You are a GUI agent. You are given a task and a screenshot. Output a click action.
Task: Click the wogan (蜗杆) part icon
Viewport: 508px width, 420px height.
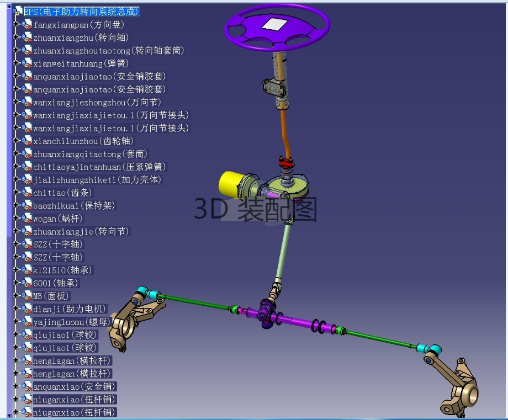[x=27, y=219]
